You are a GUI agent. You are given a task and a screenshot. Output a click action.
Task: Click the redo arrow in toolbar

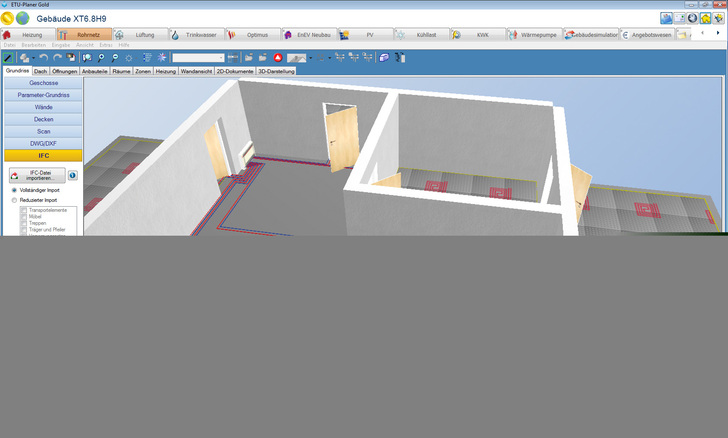pyautogui.click(x=57, y=58)
